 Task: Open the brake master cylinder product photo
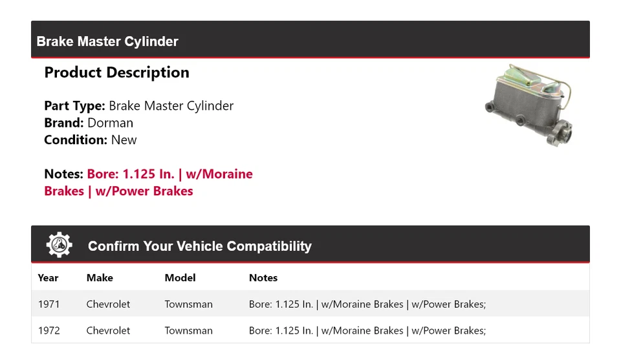click(x=528, y=105)
